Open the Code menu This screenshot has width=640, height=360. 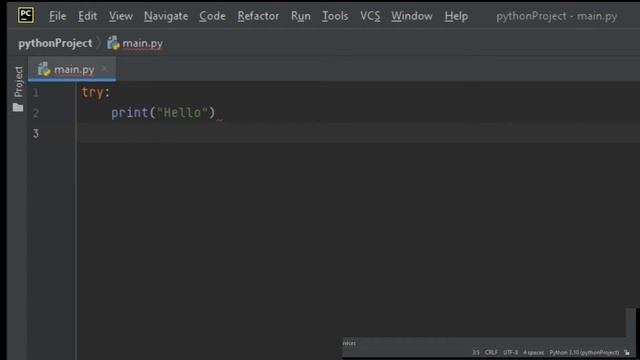click(x=212, y=16)
